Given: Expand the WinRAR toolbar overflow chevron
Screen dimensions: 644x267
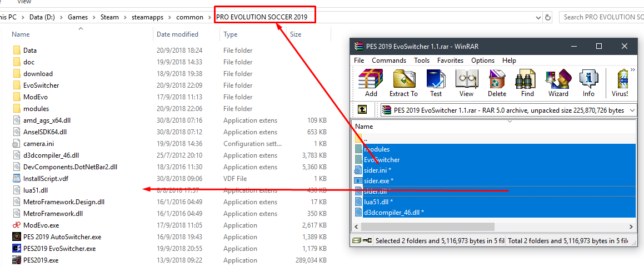Looking at the screenshot, I should [x=632, y=69].
